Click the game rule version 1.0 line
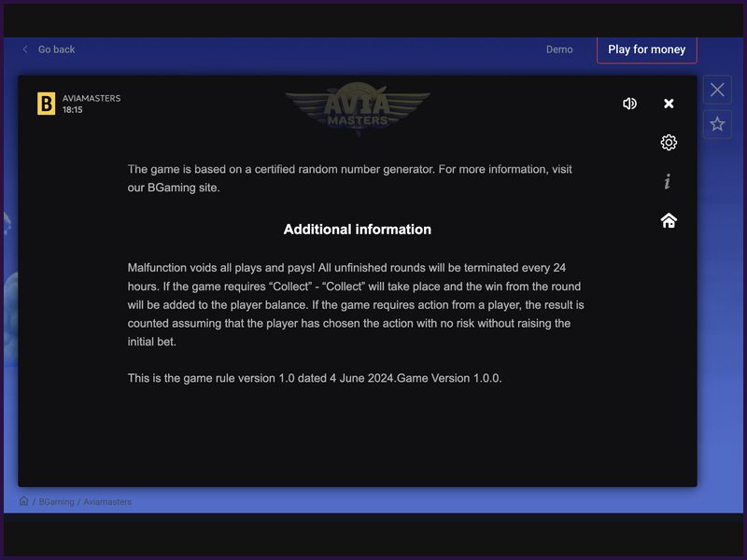Image resolution: width=747 pixels, height=560 pixels. 315,378
